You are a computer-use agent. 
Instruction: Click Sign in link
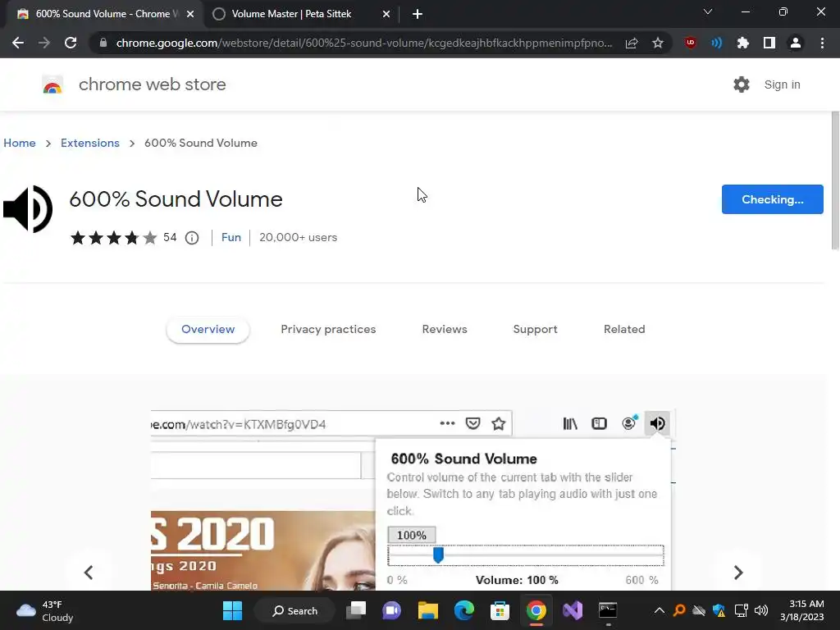(x=782, y=84)
